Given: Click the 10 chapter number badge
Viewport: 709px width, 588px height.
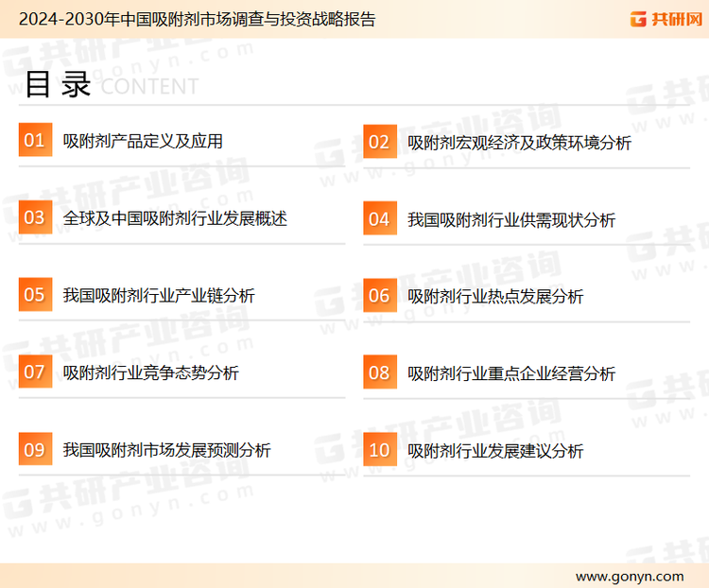Looking at the screenshot, I should coord(379,450).
